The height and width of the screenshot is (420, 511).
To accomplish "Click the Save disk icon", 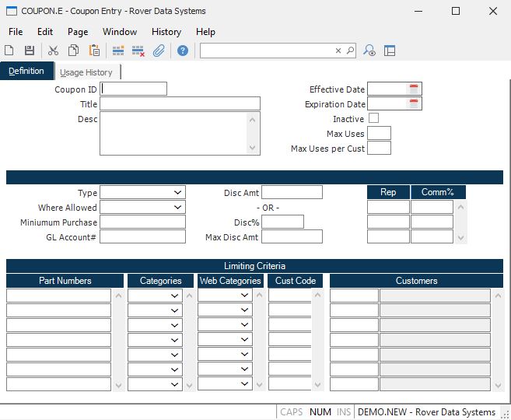I will (30, 51).
